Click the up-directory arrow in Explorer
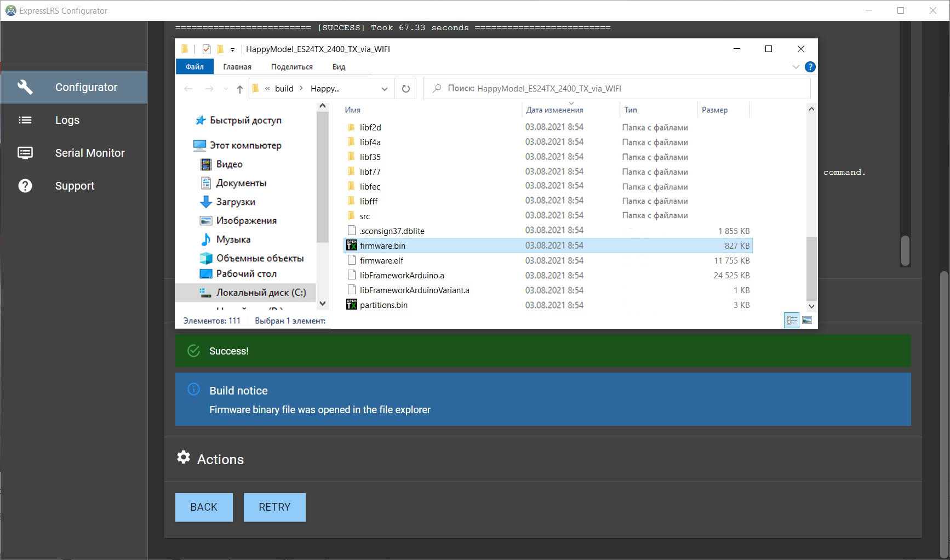Image resolution: width=950 pixels, height=560 pixels. [x=239, y=89]
